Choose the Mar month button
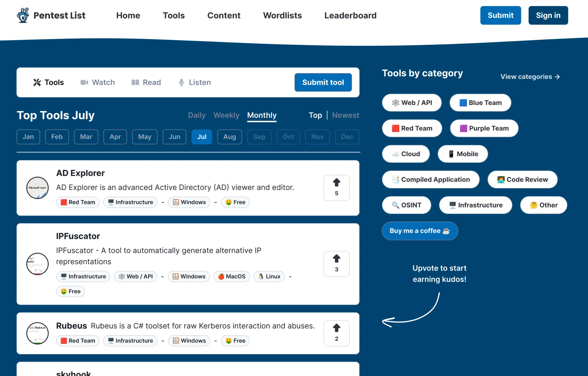588x376 pixels. pyautogui.click(x=86, y=137)
